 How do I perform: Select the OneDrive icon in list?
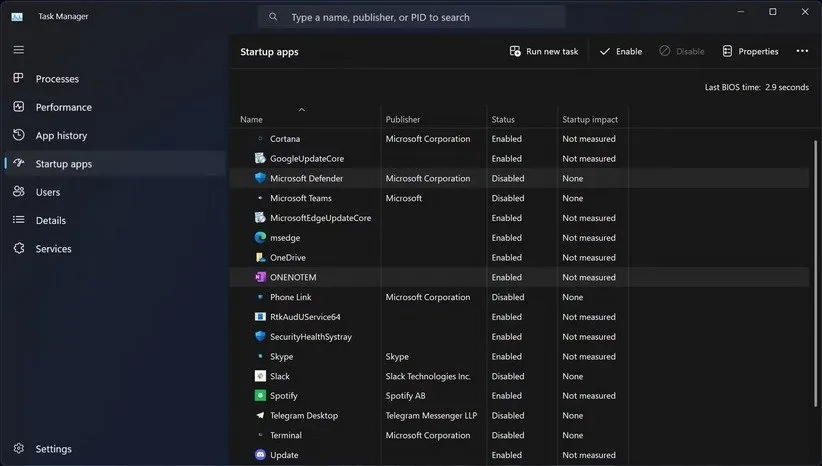[260, 258]
